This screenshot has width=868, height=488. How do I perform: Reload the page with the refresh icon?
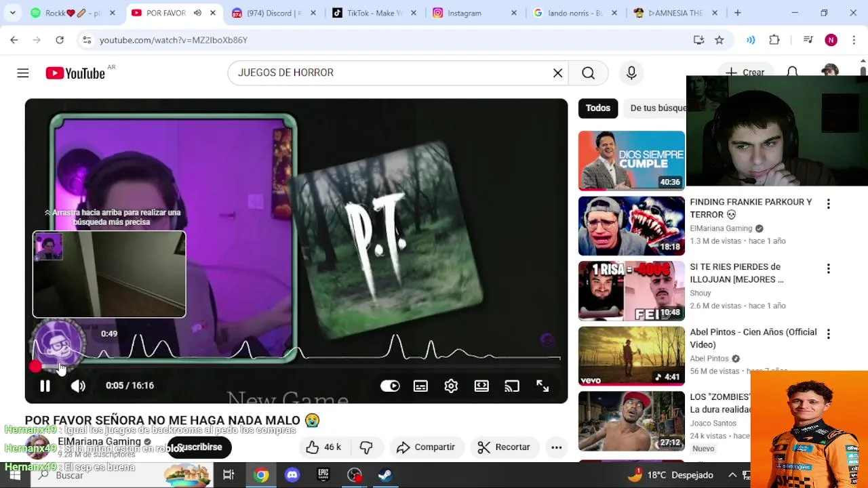click(60, 40)
